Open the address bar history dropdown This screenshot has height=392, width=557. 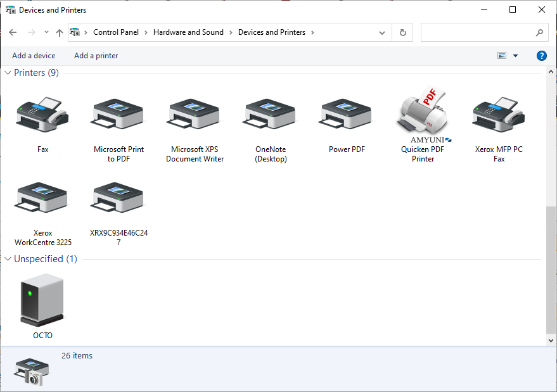(382, 33)
